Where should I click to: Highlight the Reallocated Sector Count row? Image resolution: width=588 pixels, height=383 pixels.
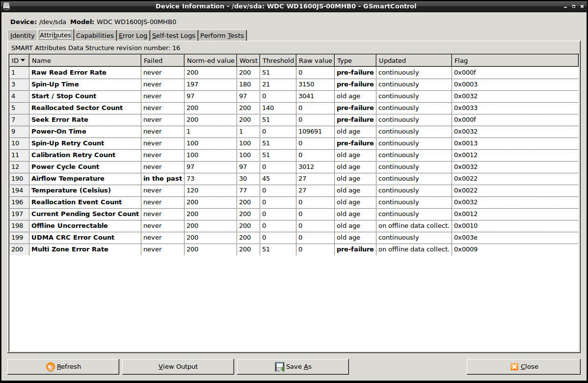[77, 108]
